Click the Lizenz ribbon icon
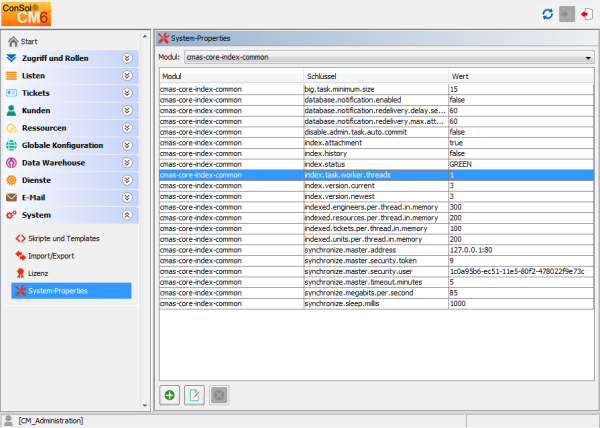This screenshot has width=600, height=428. coord(21,273)
